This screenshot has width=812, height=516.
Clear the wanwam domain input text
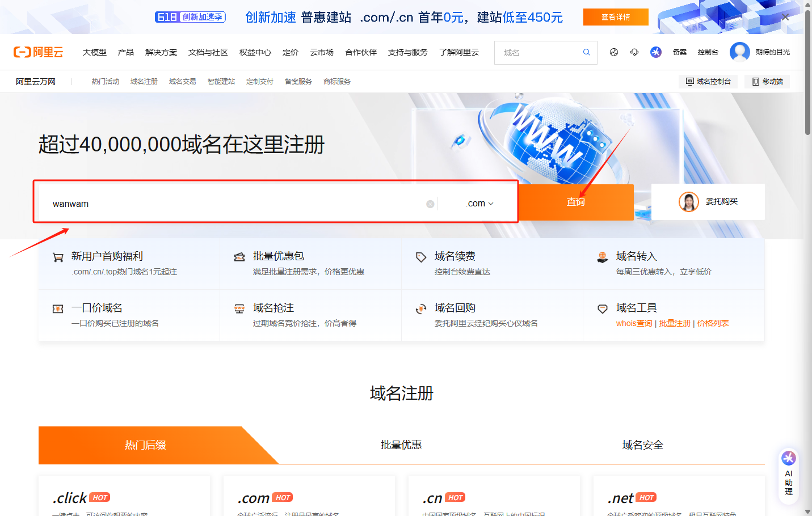pos(430,204)
